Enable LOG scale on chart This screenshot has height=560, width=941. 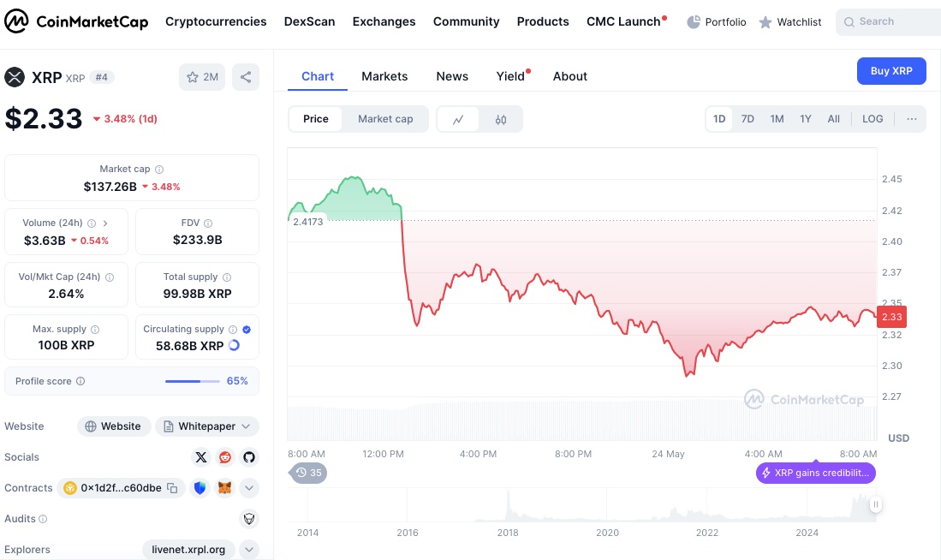[x=873, y=119]
